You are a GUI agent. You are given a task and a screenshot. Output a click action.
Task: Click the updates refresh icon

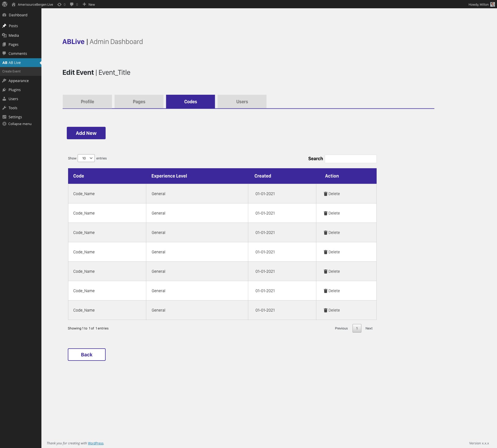60,4
